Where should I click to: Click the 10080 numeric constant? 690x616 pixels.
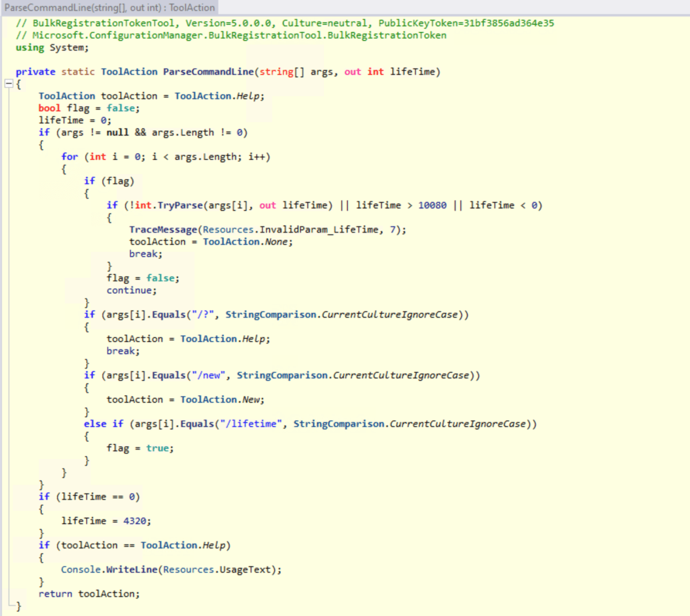(432, 205)
